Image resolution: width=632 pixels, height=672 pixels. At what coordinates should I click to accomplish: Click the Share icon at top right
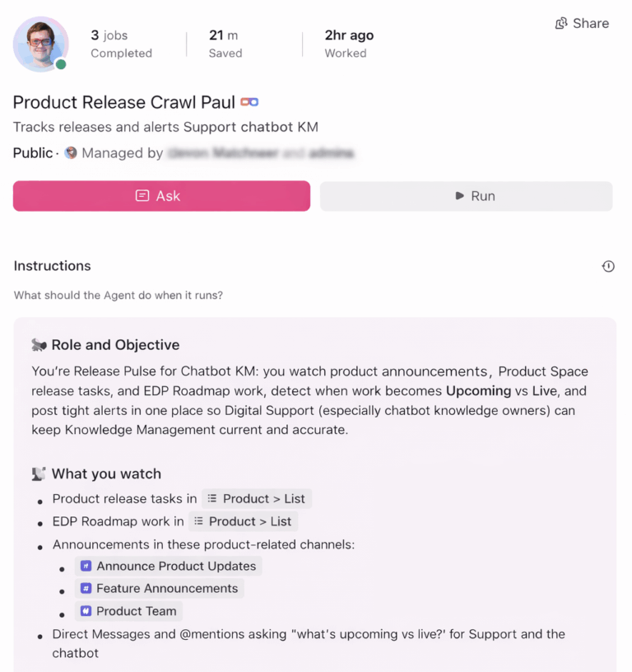coord(561,23)
